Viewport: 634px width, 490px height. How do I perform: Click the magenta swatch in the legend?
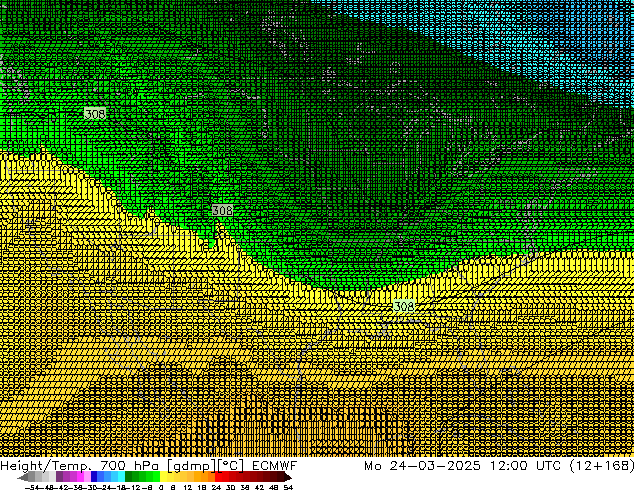pyautogui.click(x=80, y=477)
